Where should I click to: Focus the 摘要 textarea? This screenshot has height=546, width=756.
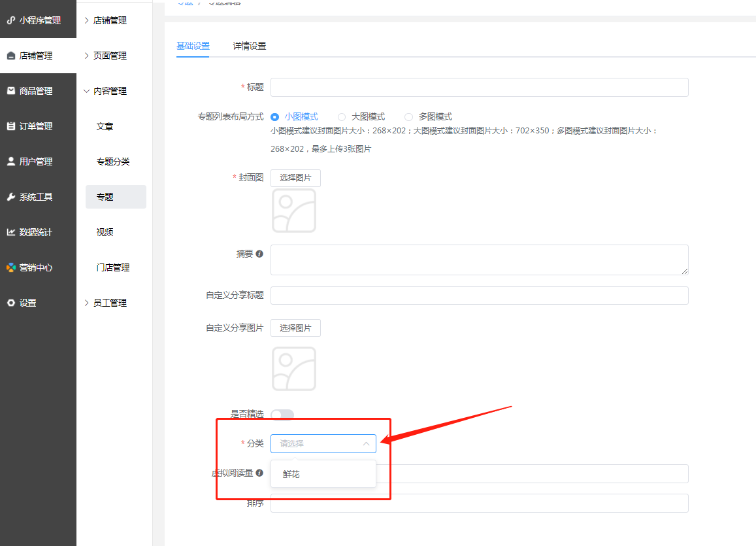479,260
